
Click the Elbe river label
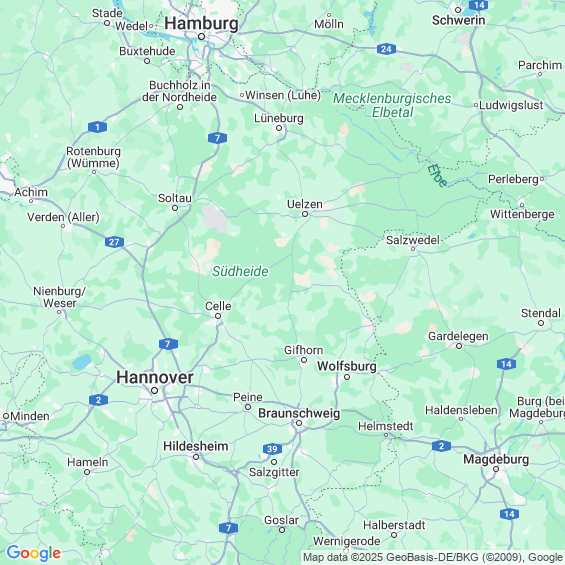438,176
